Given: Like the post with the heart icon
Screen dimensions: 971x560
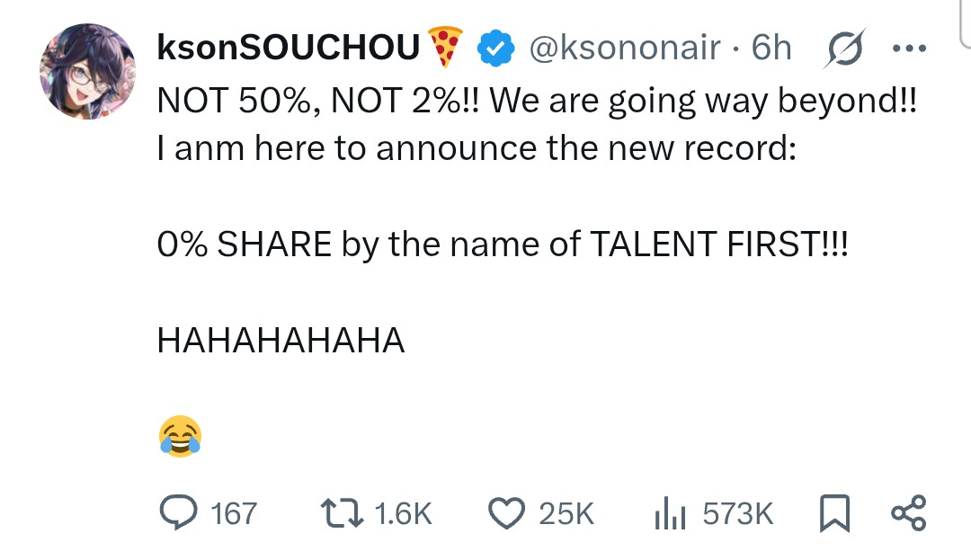Looking at the screenshot, I should click(x=505, y=513).
